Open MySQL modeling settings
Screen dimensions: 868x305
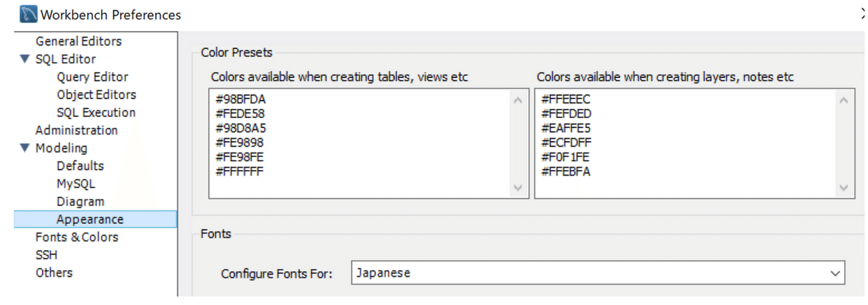click(75, 184)
